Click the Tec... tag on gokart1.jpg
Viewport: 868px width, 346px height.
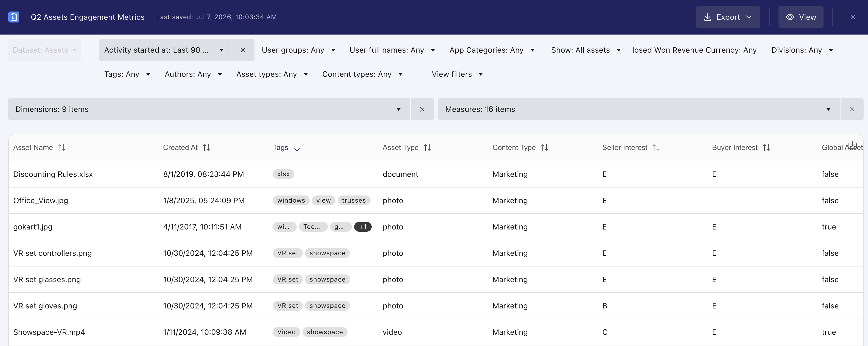(x=313, y=227)
